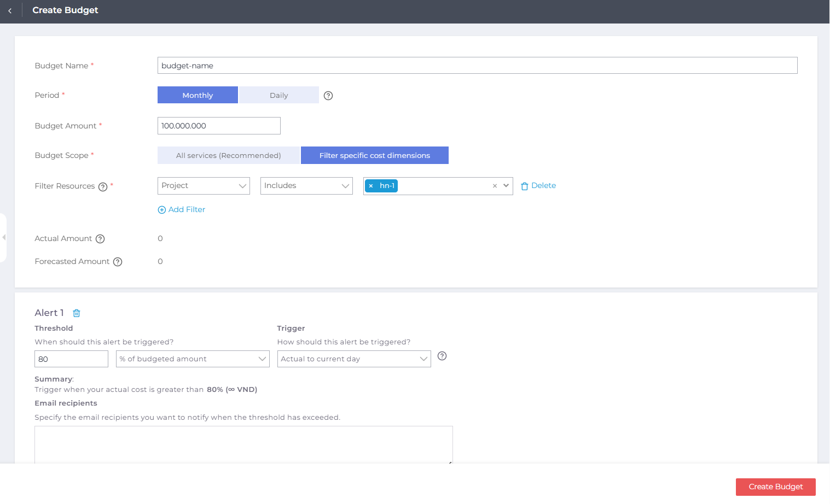The width and height of the screenshot is (830, 504).
Task: Select the Monthly period
Action: coord(198,95)
